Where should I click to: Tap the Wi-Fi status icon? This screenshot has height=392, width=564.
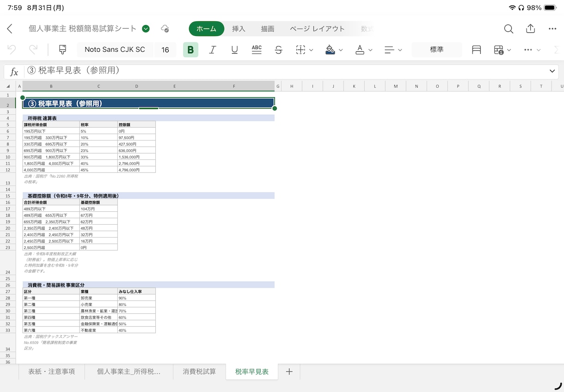(512, 8)
